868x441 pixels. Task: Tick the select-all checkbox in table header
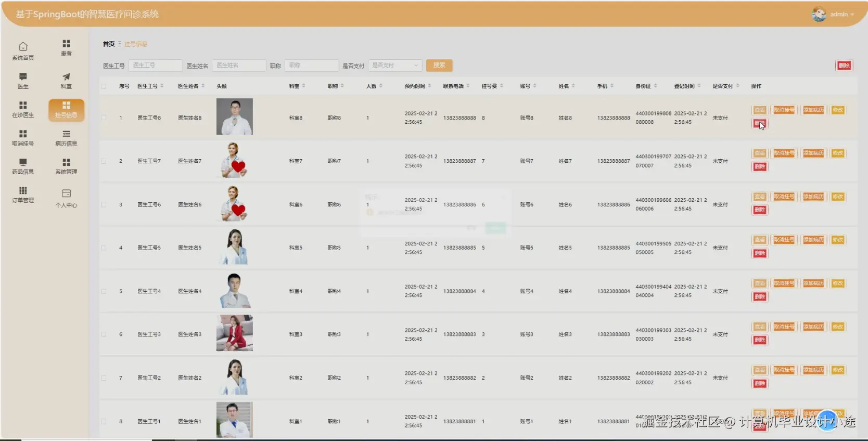(104, 86)
